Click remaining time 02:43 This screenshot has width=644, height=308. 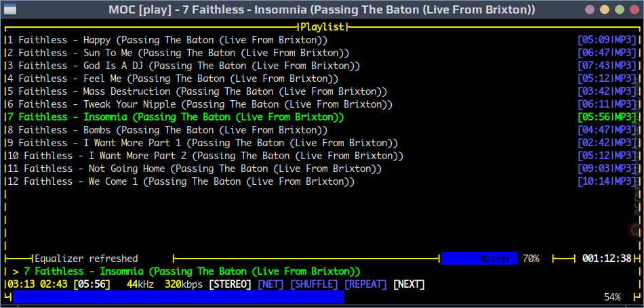(54, 284)
